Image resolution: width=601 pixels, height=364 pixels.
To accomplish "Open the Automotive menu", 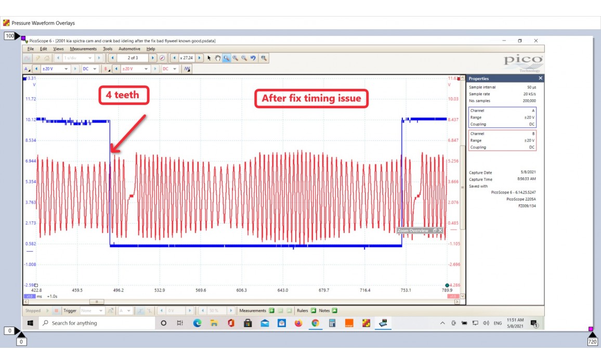I will coord(129,49).
